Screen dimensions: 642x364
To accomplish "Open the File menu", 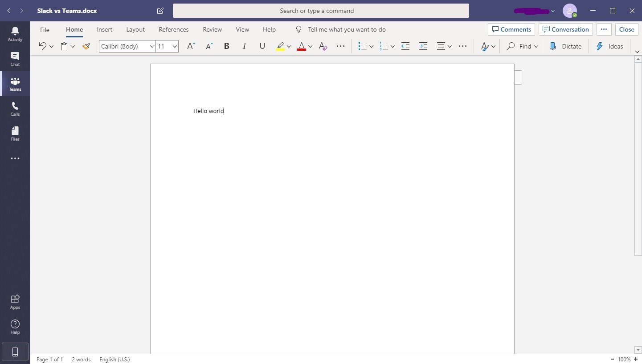I will point(45,29).
